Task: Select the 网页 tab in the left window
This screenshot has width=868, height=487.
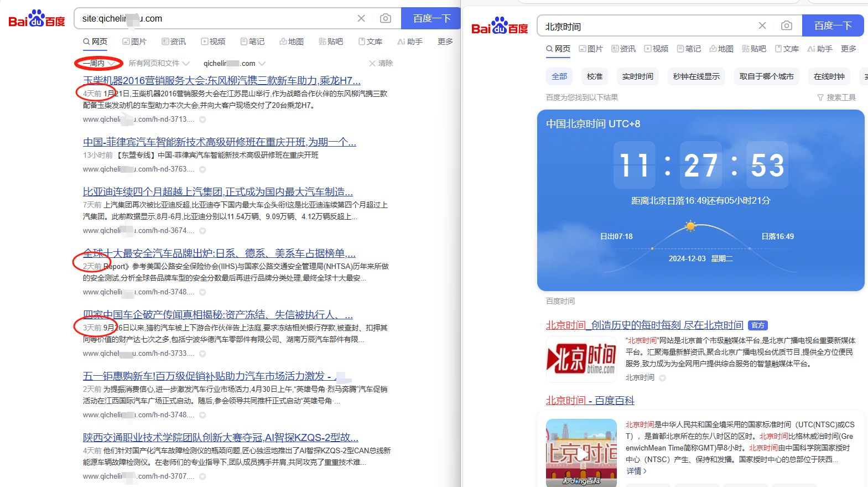Action: [95, 42]
